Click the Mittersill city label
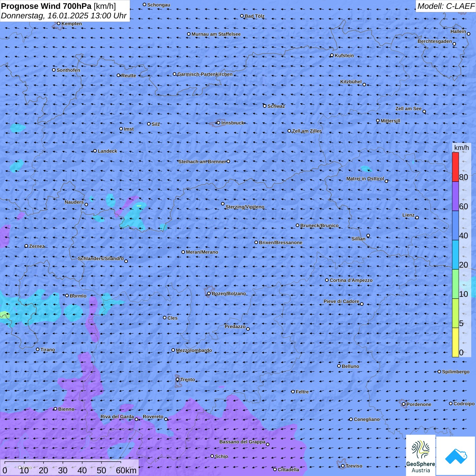This screenshot has width=476, height=476. tap(390, 121)
